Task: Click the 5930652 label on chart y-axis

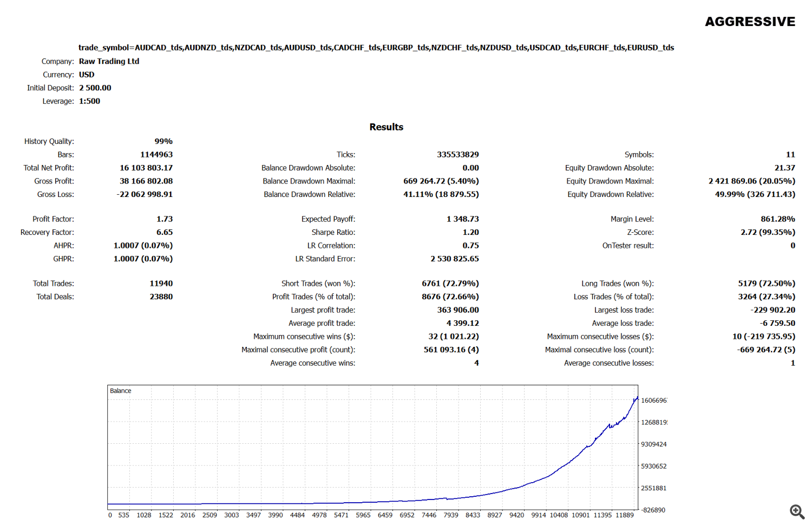Action: click(x=653, y=466)
